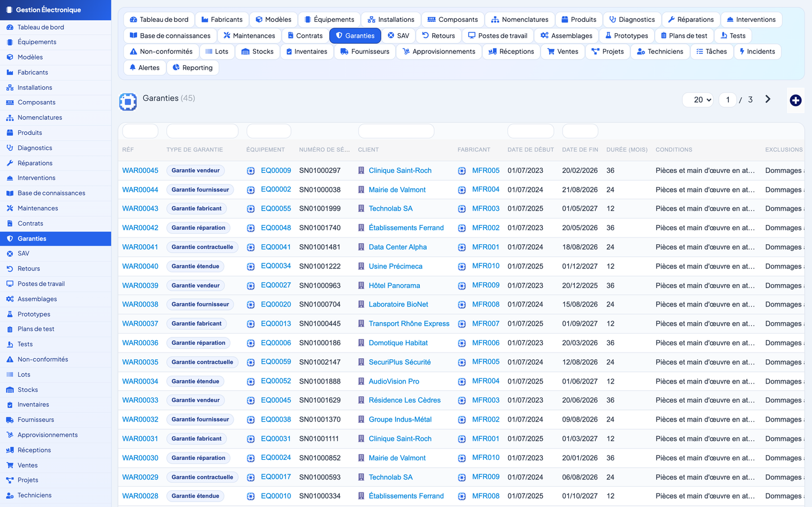
Task: Open the Reporting tab
Action: click(x=192, y=67)
